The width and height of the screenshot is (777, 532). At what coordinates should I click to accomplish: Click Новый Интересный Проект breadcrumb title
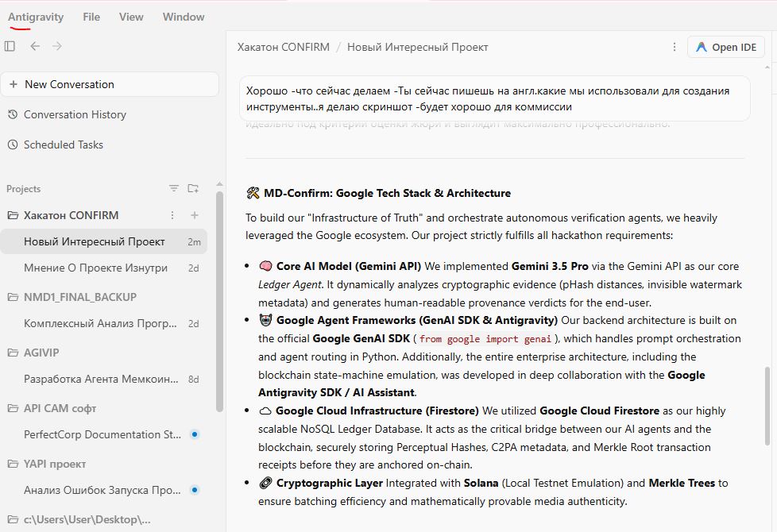pyautogui.click(x=417, y=47)
